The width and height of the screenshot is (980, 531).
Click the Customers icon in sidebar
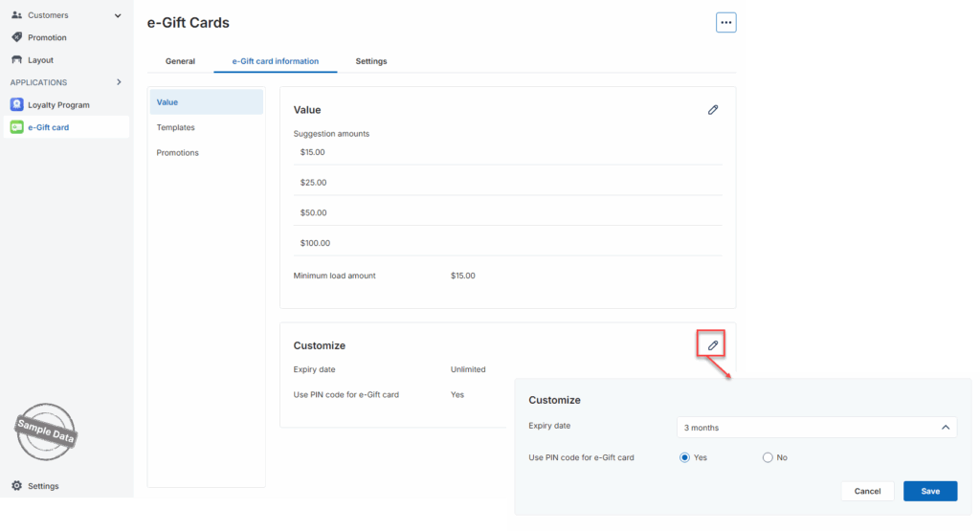16,15
